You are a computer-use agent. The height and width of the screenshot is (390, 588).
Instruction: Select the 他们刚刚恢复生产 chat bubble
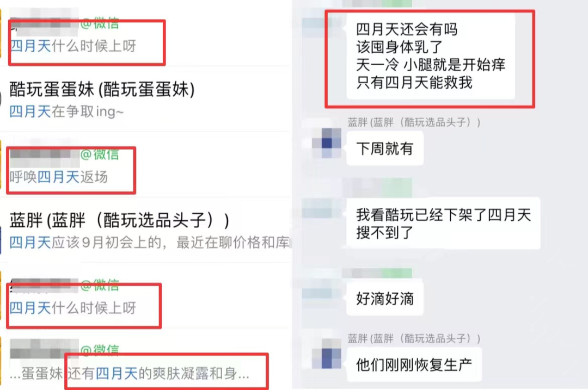[x=414, y=364]
